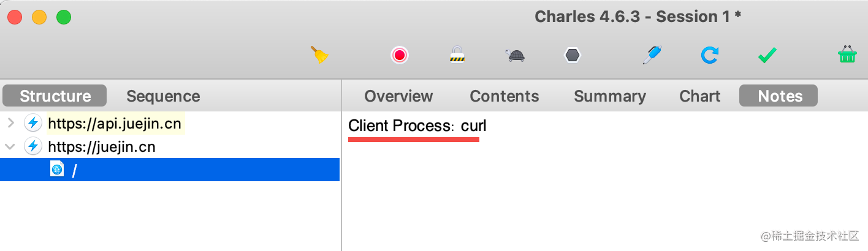Expand the api.juejin.cn host node
Viewport: 868px width, 251px height.
[x=10, y=124]
